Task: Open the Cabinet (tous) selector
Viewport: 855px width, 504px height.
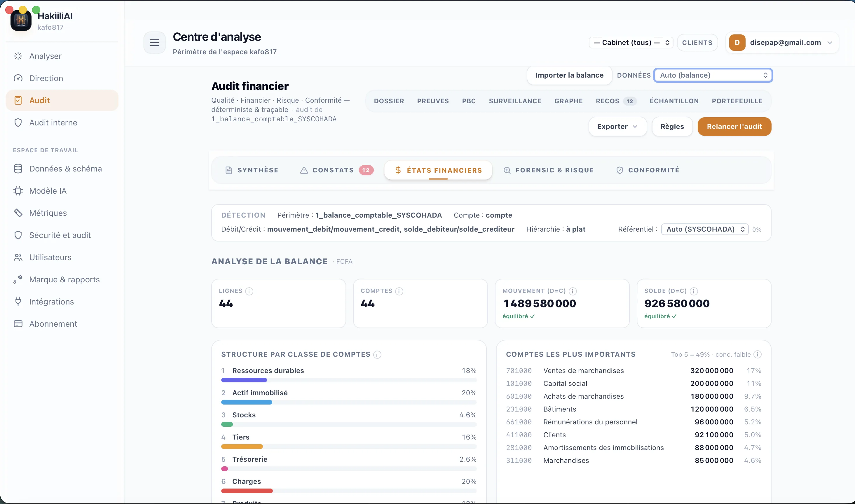Action: coord(631,43)
